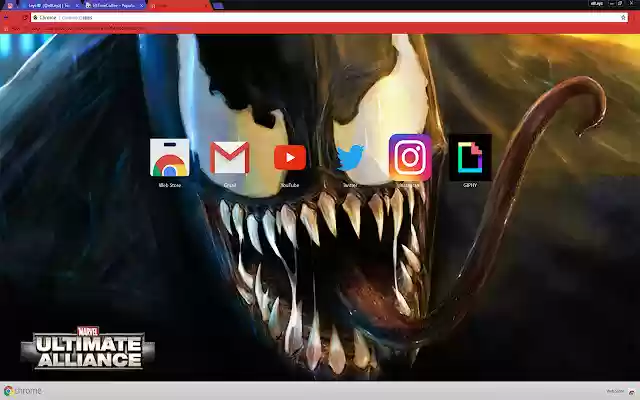This screenshot has height=400, width=640.
Task: Open the Twitter bird icon
Action: point(350,158)
